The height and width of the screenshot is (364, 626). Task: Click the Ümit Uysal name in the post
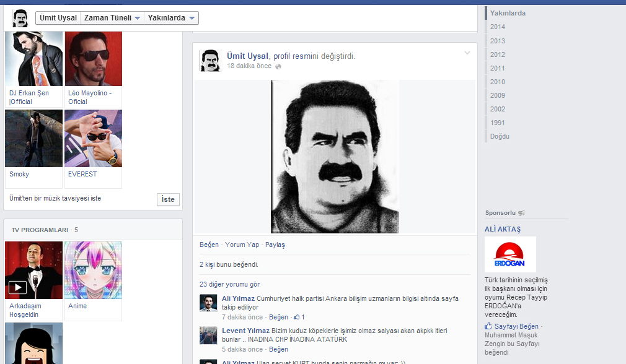point(247,56)
